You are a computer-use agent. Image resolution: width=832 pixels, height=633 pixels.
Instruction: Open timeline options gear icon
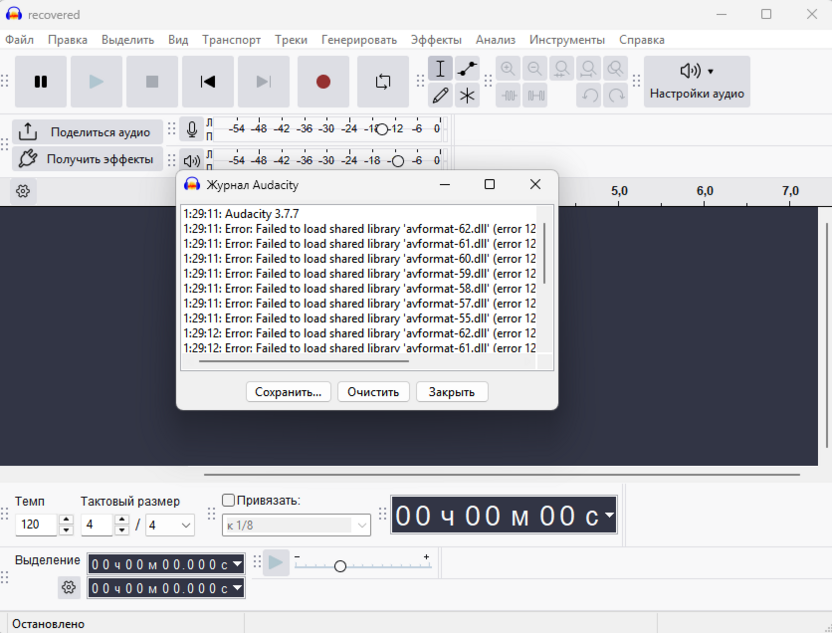click(x=23, y=191)
